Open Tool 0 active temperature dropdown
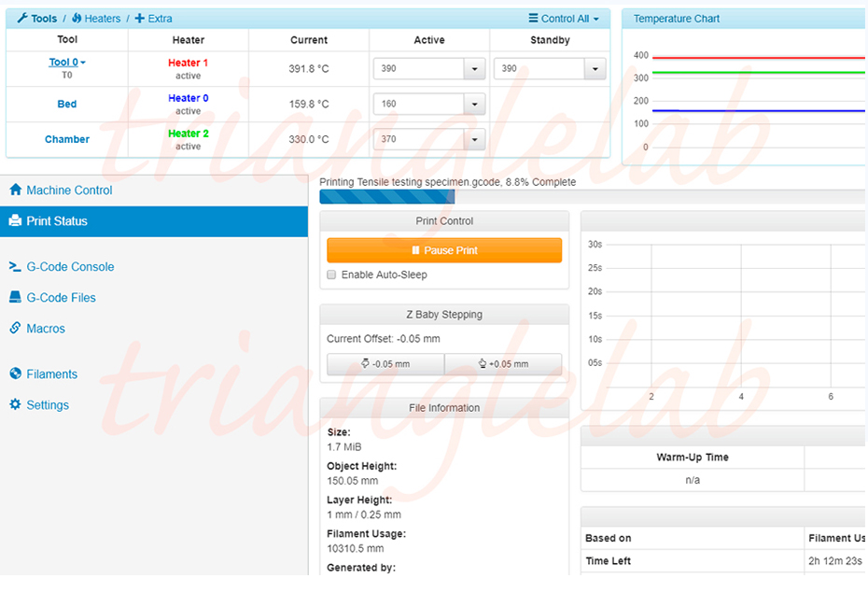868x592 pixels. coord(475,69)
